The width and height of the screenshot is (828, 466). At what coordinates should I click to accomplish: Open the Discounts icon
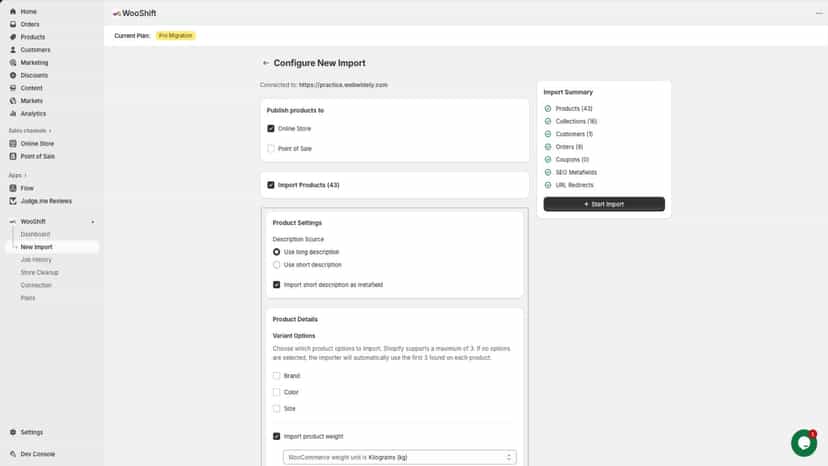click(13, 75)
